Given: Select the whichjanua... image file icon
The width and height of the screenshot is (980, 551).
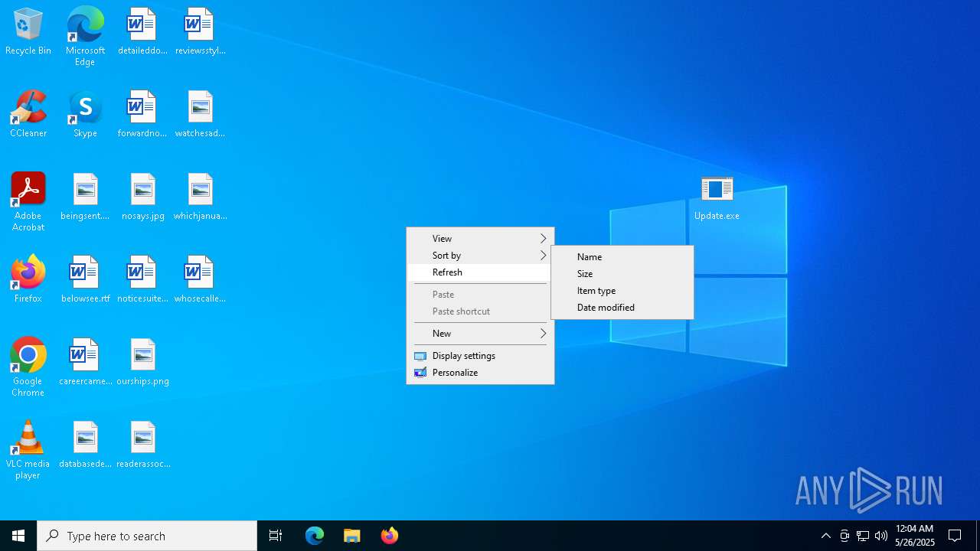Looking at the screenshot, I should [200, 197].
